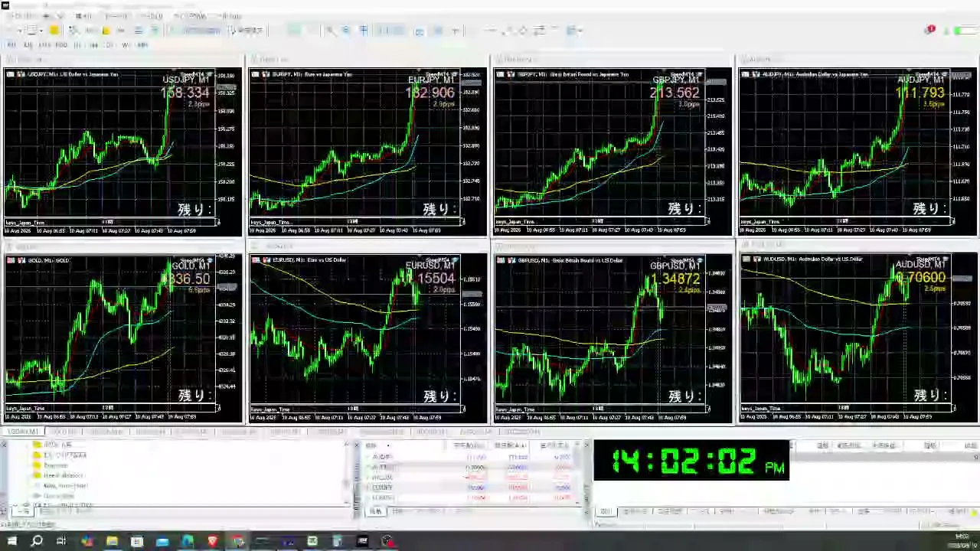The height and width of the screenshot is (551, 980).
Task: Switch to the USDJPY,M1 chart tab
Action: 22,432
